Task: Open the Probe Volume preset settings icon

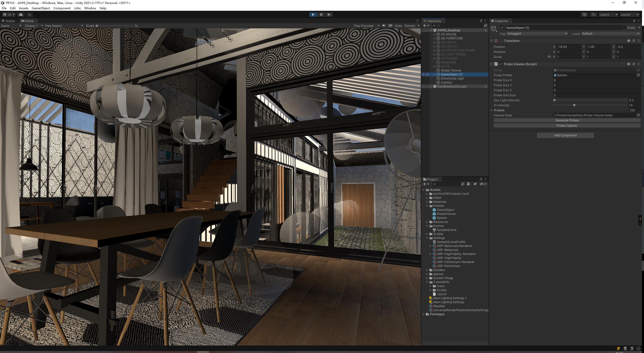Action: [x=634, y=64]
